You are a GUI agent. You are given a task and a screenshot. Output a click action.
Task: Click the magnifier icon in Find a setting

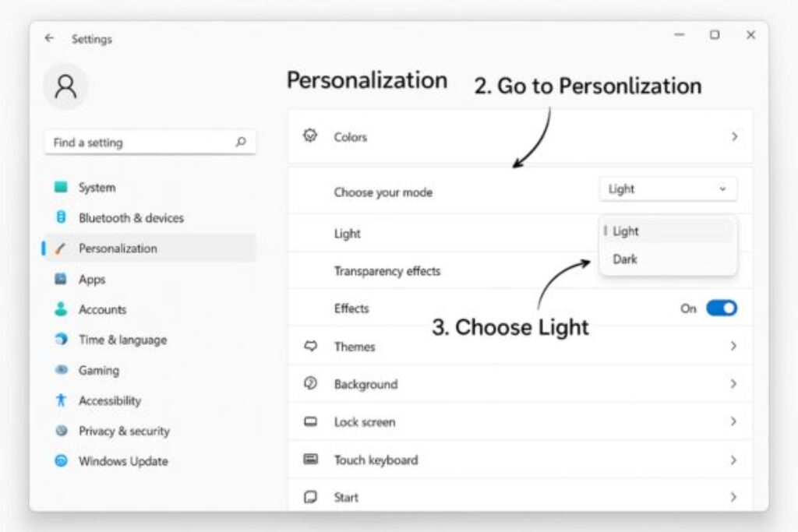[241, 142]
